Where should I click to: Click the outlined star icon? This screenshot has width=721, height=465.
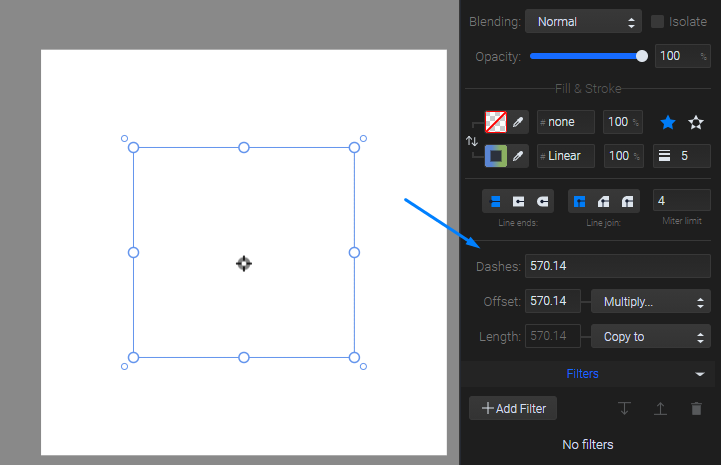(696, 122)
